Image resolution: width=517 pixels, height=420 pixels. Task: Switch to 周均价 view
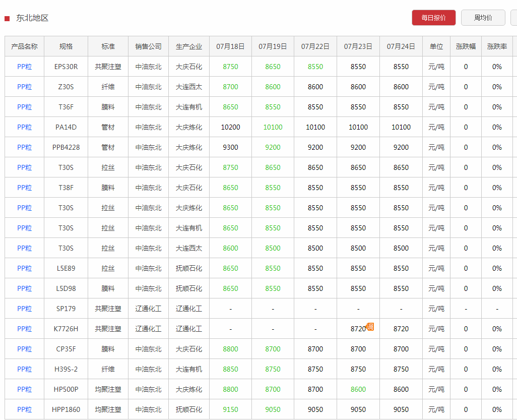pyautogui.click(x=483, y=18)
